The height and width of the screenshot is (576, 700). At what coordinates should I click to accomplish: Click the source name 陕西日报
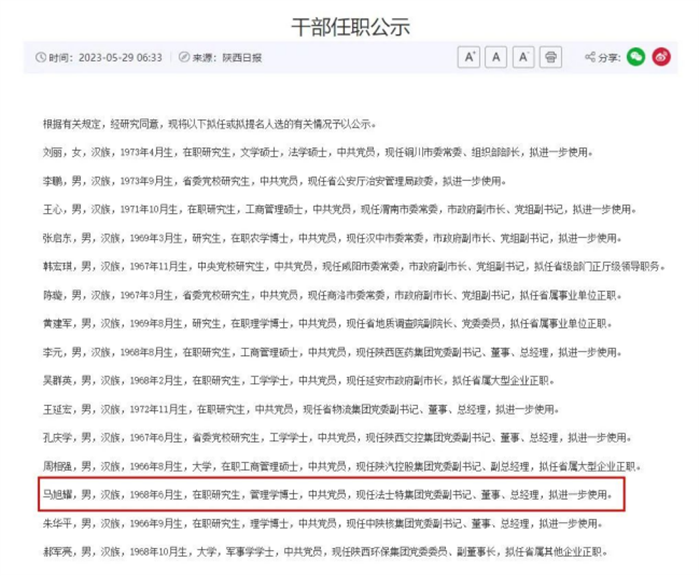242,58
